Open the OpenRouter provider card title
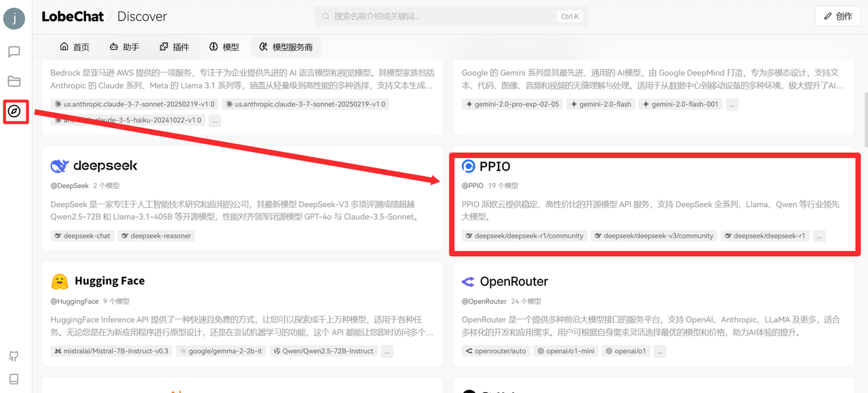The width and height of the screenshot is (868, 393). click(x=514, y=282)
